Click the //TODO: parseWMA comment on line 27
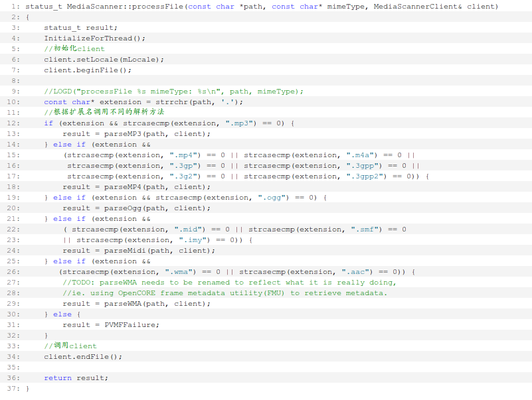The image size is (532, 400). 229,283
